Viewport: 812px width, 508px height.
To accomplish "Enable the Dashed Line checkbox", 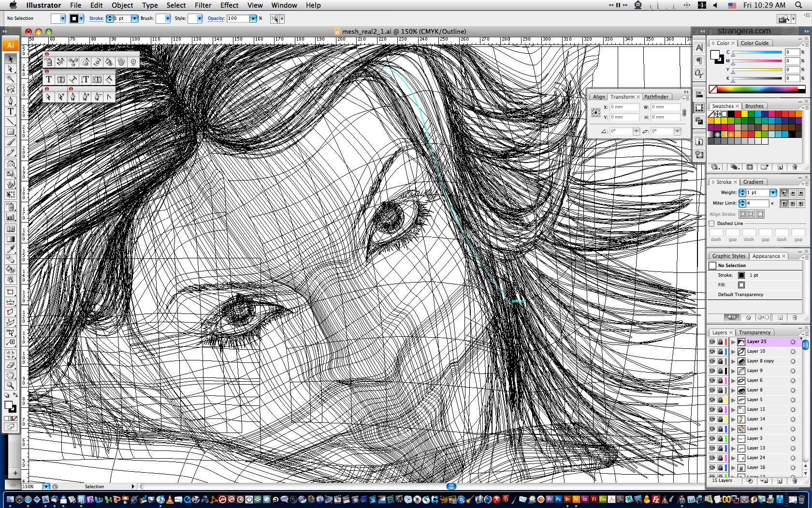I will point(711,224).
